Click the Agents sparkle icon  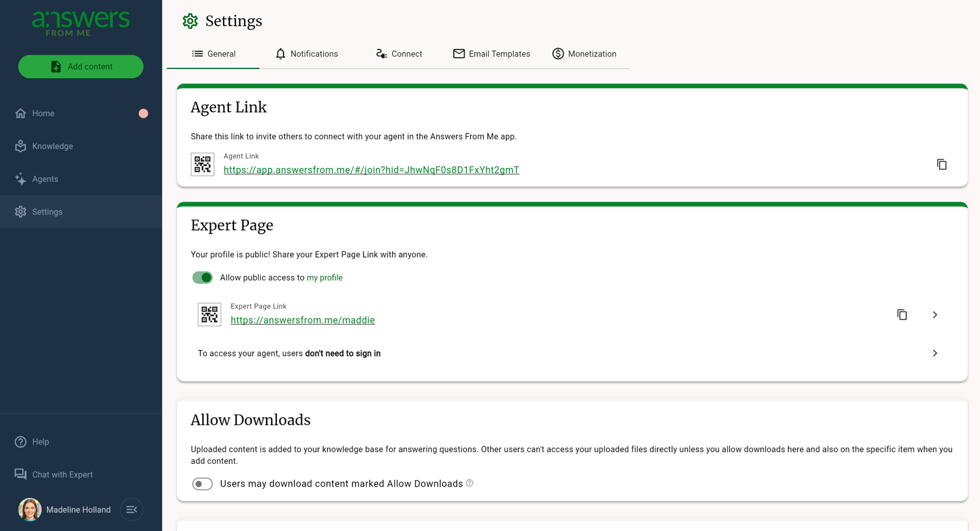(21, 179)
